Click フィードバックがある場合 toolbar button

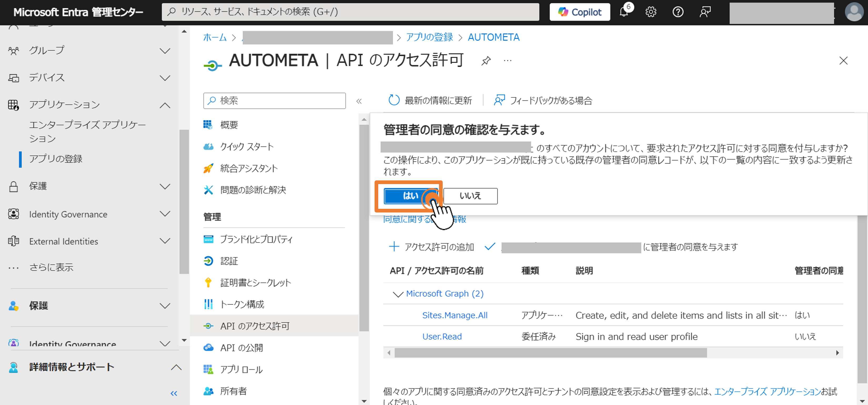point(543,100)
